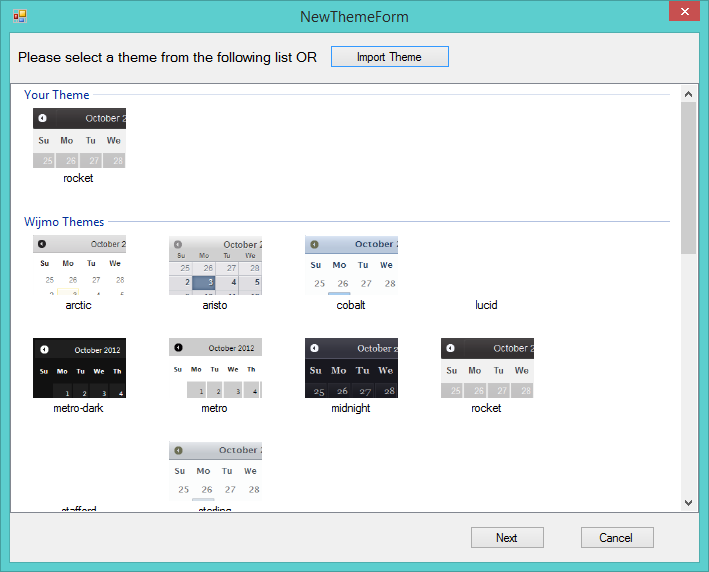Close the NewThemeForm window
Screen dimensions: 709x572
[x=684, y=11]
